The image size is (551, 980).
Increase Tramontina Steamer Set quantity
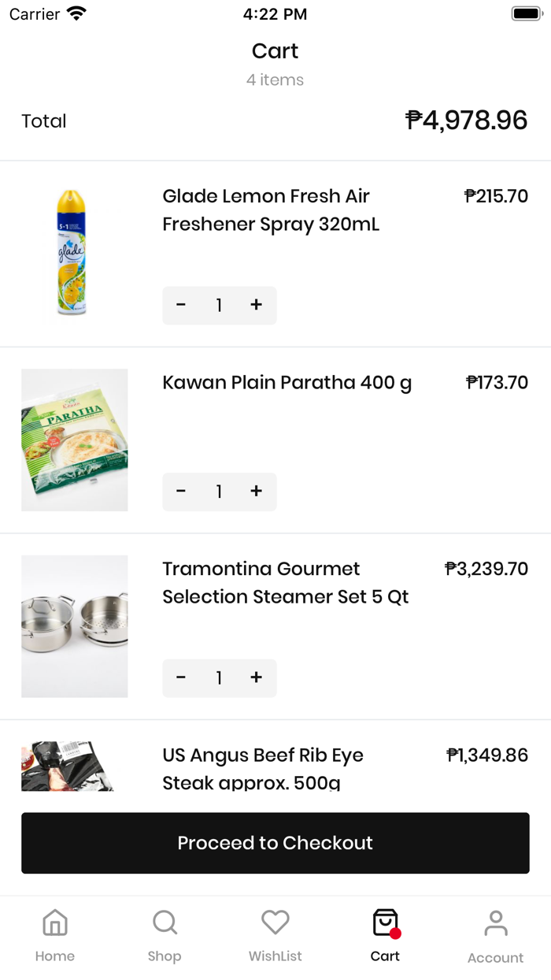256,677
